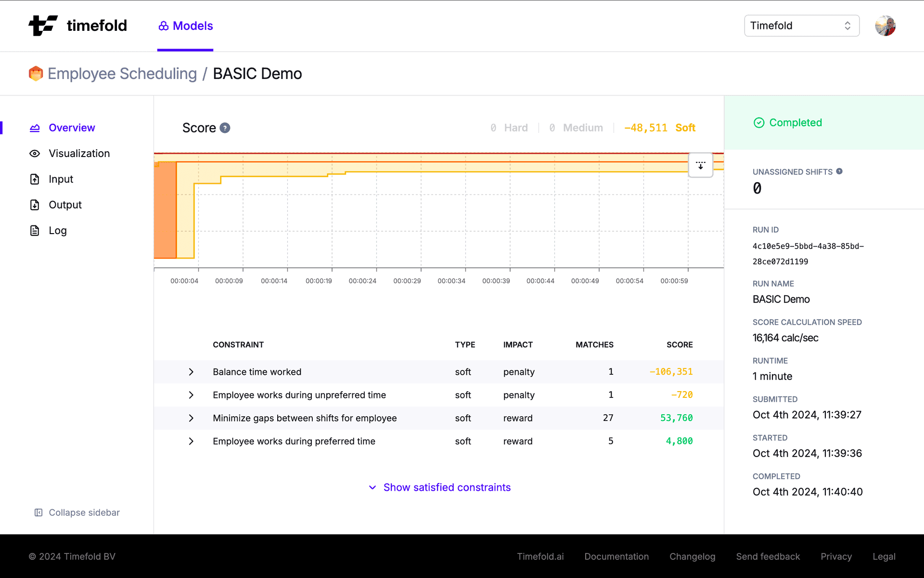Click the score chart download icon
This screenshot has width=924, height=578.
pos(701,165)
